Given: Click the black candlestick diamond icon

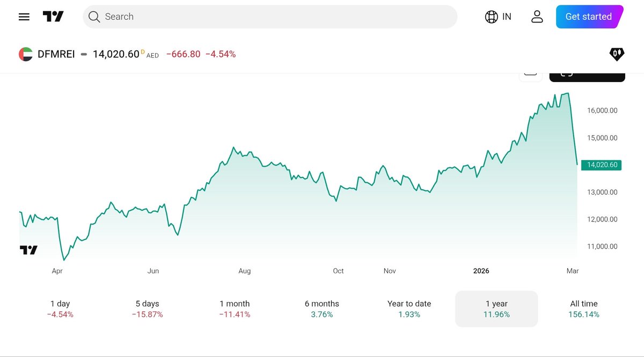Looking at the screenshot, I should tap(616, 54).
